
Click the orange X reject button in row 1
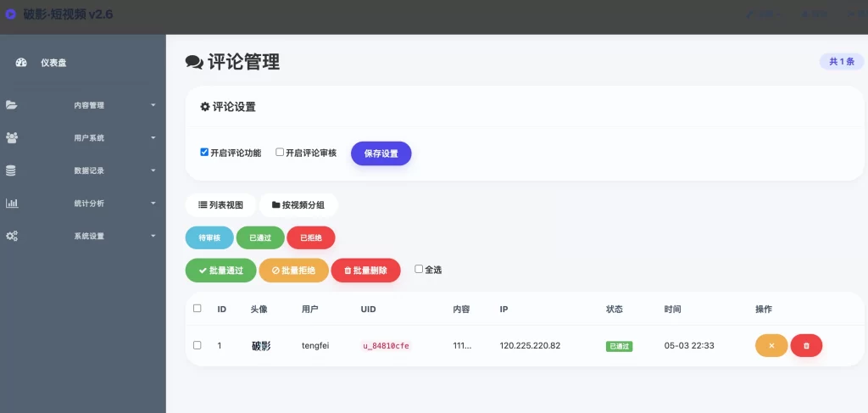click(x=771, y=345)
